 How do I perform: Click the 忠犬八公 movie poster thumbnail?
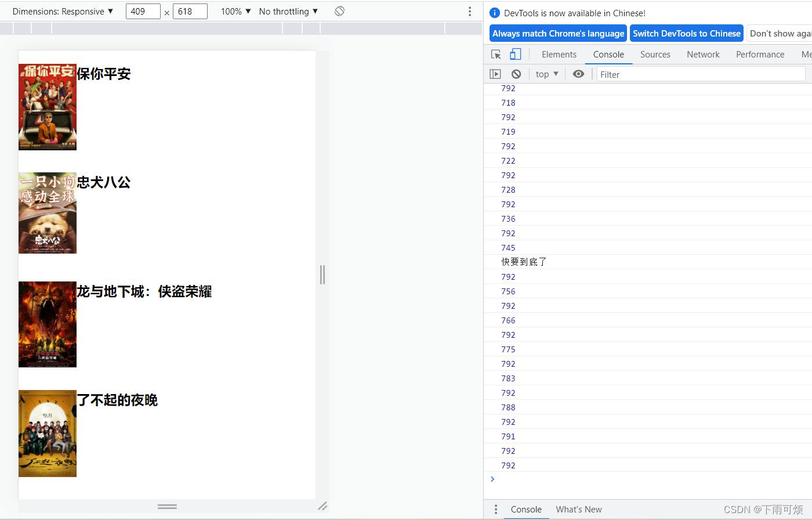48,213
